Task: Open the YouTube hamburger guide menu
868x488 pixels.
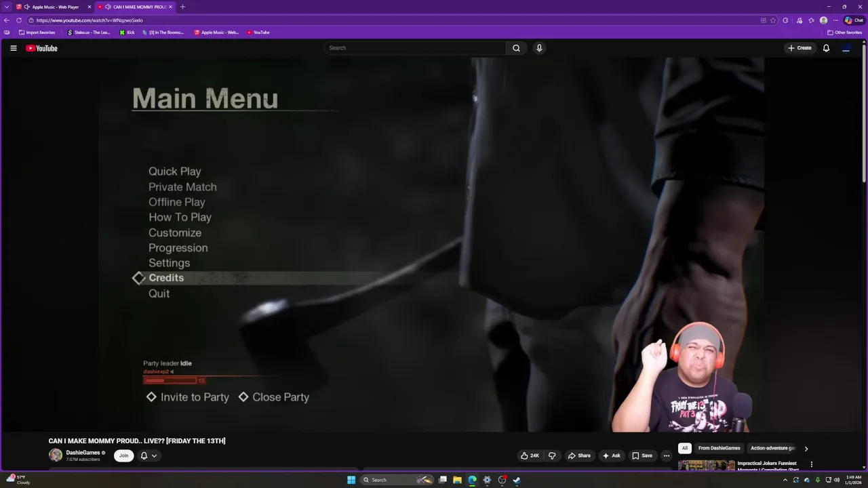Action: pyautogui.click(x=13, y=48)
